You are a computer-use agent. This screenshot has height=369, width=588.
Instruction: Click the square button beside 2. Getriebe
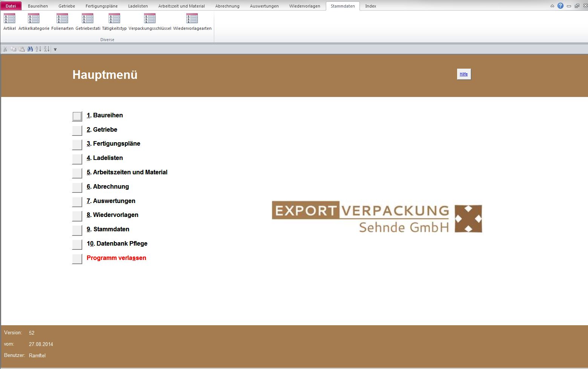click(77, 131)
